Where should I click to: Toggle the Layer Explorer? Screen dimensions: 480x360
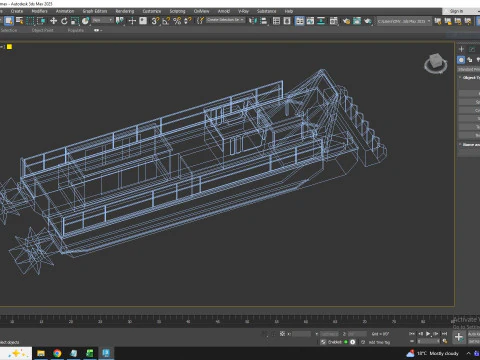tap(287, 21)
